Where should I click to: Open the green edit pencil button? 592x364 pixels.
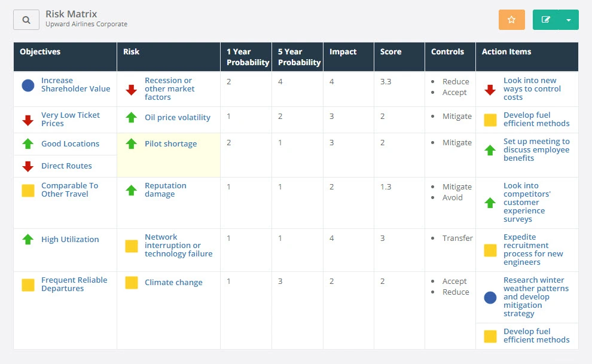pyautogui.click(x=545, y=19)
